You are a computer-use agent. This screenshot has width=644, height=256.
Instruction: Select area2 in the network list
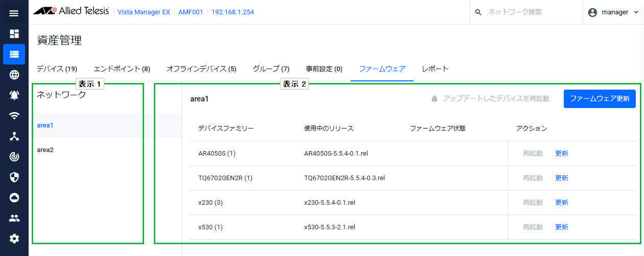(45, 150)
